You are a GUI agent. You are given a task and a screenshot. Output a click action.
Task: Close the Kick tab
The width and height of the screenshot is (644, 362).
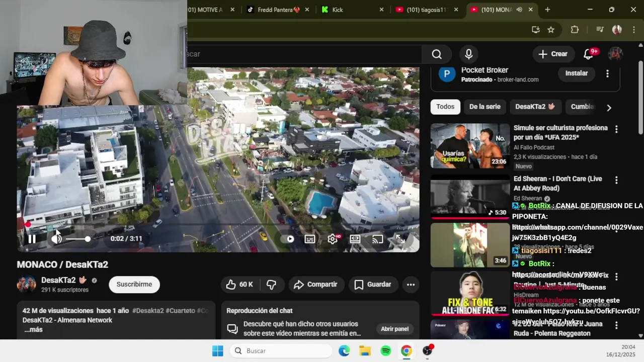(x=381, y=10)
